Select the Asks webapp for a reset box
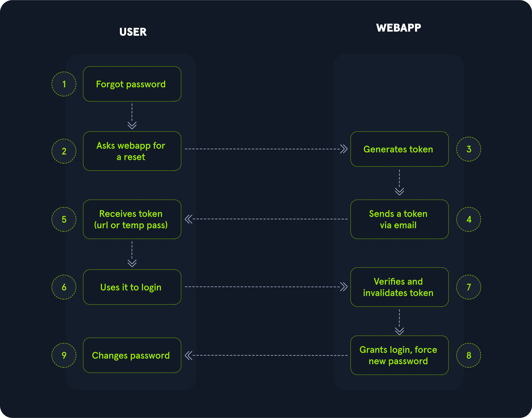 coord(132,151)
